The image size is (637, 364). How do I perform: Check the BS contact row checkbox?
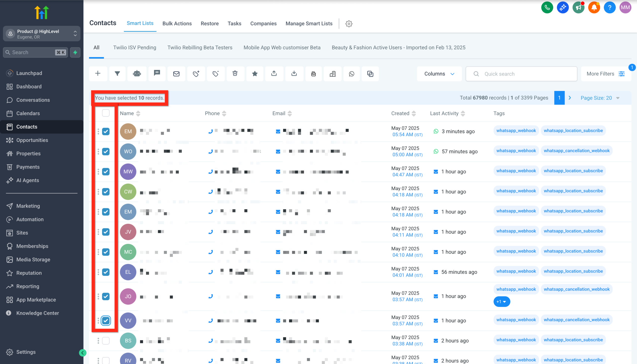[x=106, y=340]
